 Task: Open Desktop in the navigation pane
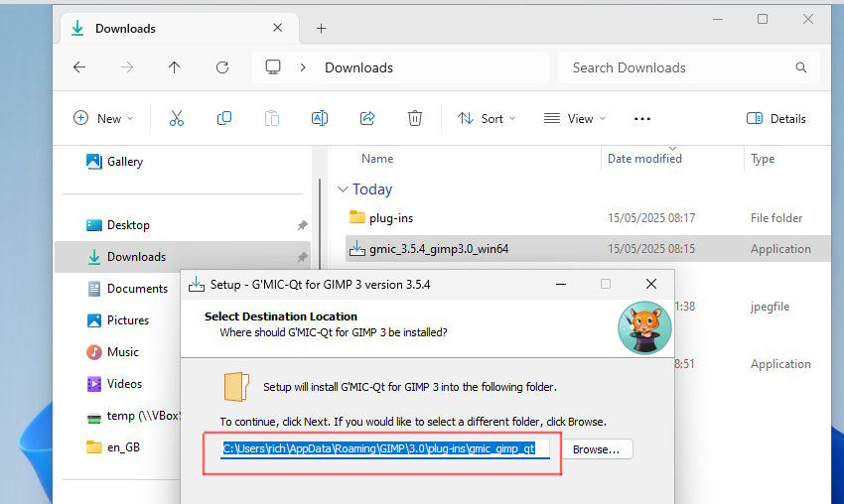(x=118, y=225)
